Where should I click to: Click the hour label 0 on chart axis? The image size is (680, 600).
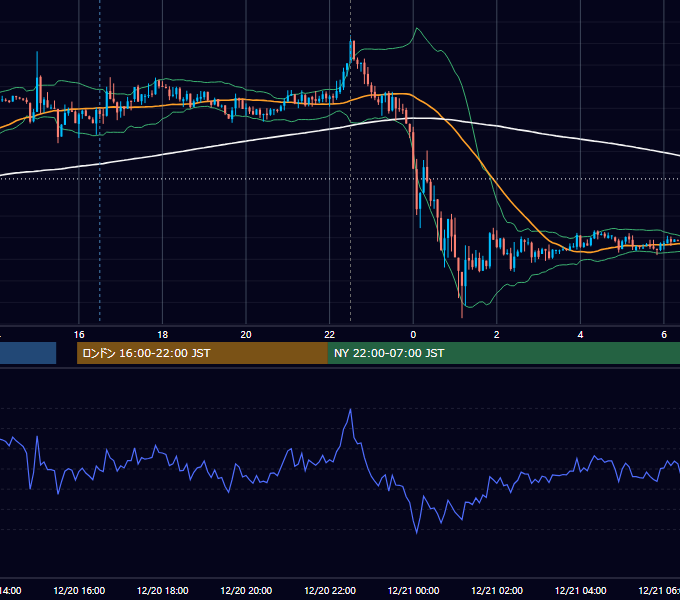coord(413,335)
